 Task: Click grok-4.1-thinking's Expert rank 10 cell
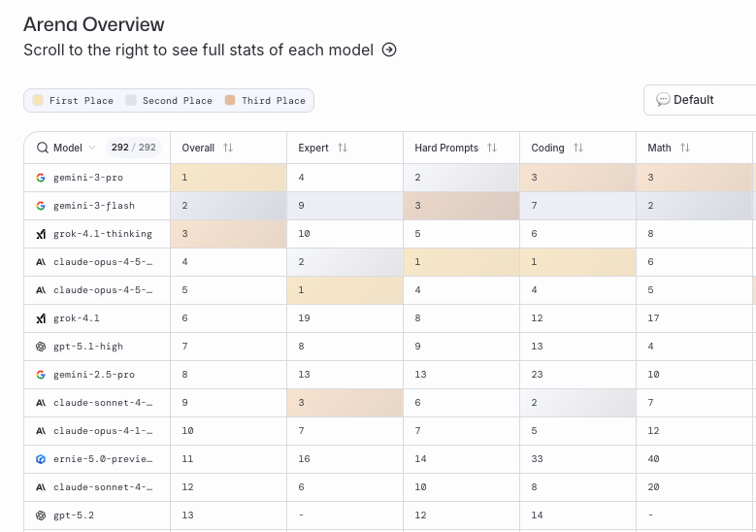click(x=345, y=234)
